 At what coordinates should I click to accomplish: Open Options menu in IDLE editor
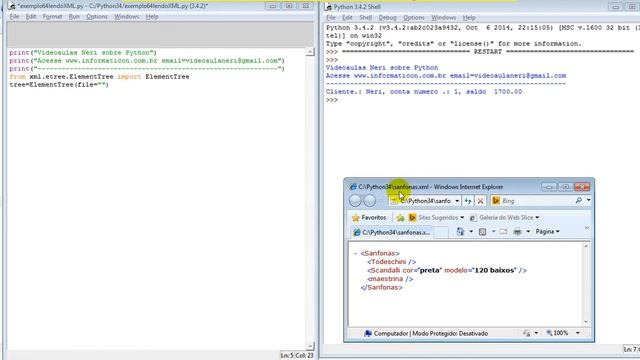click(x=97, y=17)
